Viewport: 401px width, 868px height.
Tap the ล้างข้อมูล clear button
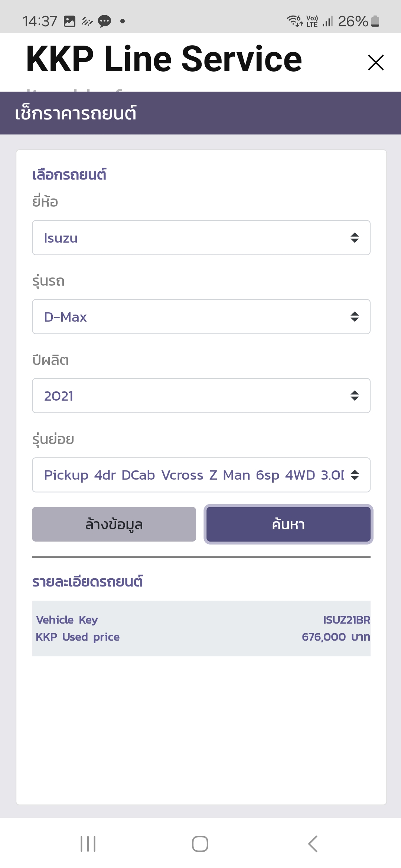pos(114,524)
